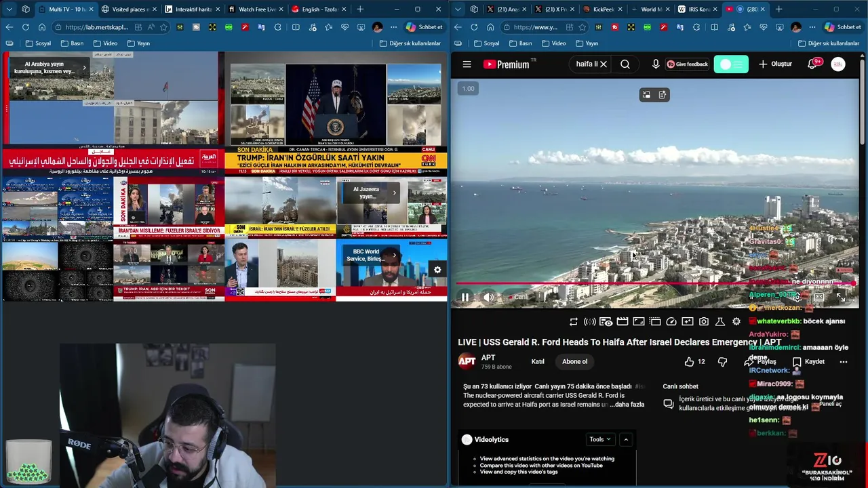Toggle the equalizer extension in left toolbar
The width and height of the screenshot is (868, 488).
click(x=180, y=27)
